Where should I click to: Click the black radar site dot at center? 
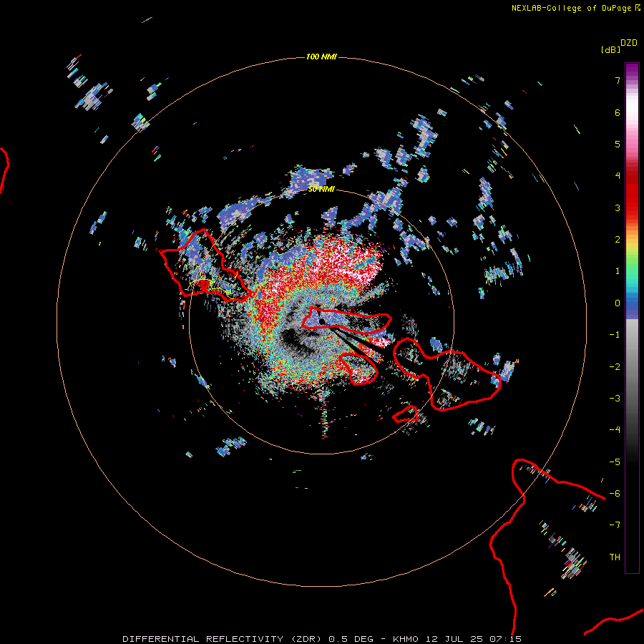pyautogui.click(x=322, y=321)
